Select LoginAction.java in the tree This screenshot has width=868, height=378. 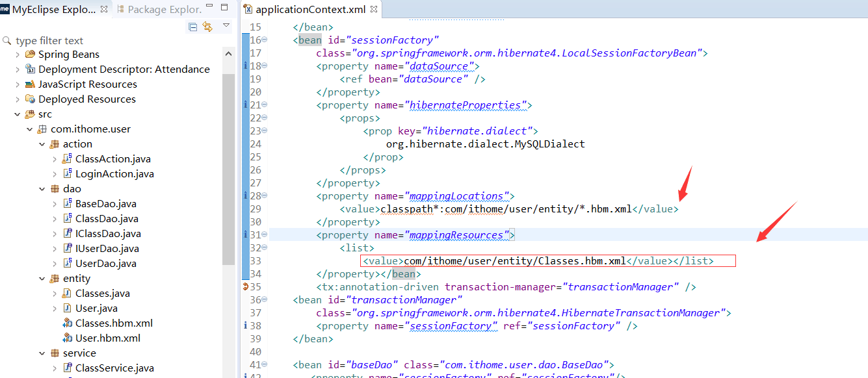point(114,174)
